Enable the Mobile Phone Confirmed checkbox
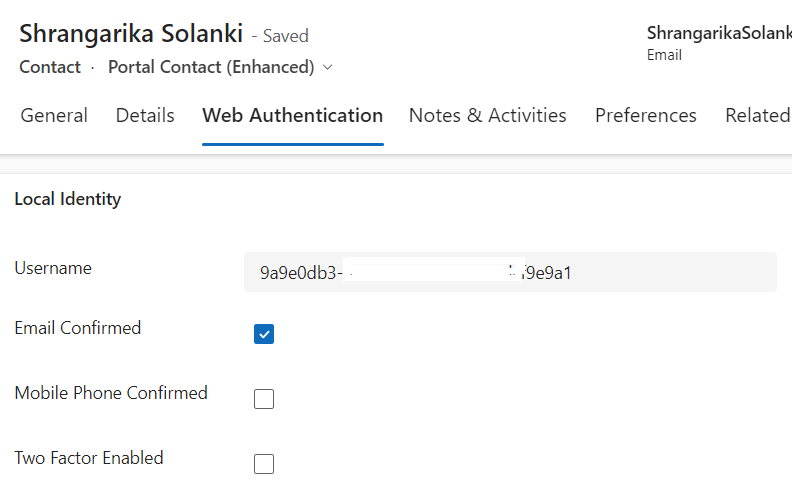The image size is (792, 491). pyautogui.click(x=264, y=399)
